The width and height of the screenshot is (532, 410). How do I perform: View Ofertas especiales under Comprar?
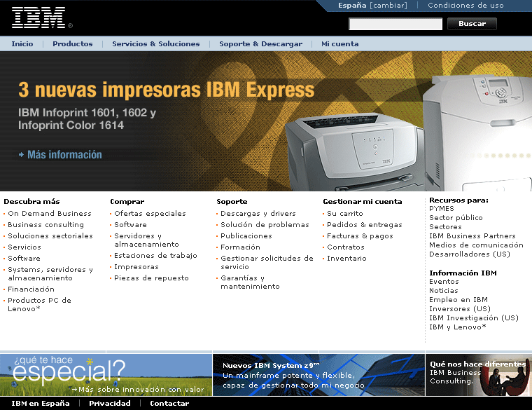pyautogui.click(x=150, y=213)
